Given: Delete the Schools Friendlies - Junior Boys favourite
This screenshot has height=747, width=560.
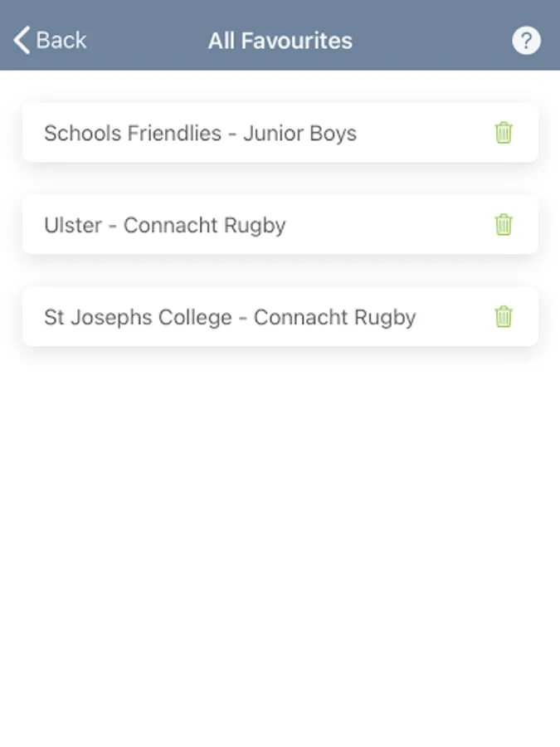Looking at the screenshot, I should [x=504, y=133].
